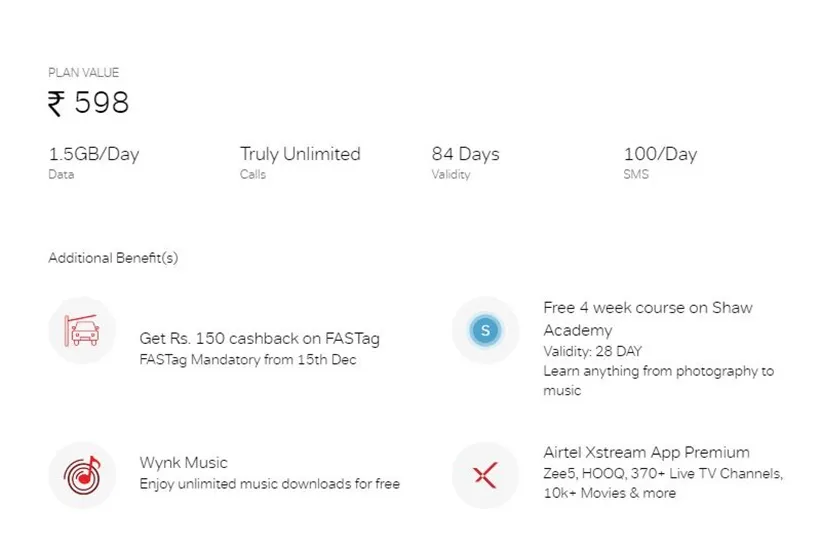The height and width of the screenshot is (546, 820).
Task: Click Enjoy unlimited music downloads text
Action: (270, 484)
